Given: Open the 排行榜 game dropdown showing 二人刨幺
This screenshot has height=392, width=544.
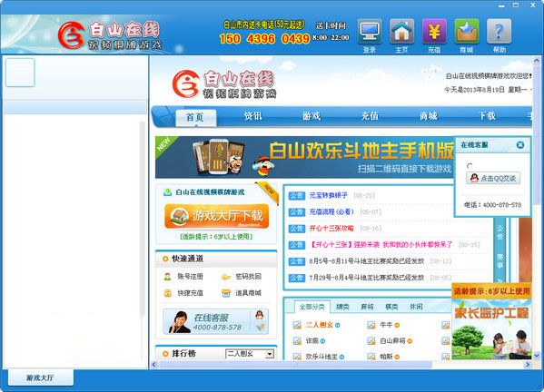Looking at the screenshot, I should (x=250, y=354).
